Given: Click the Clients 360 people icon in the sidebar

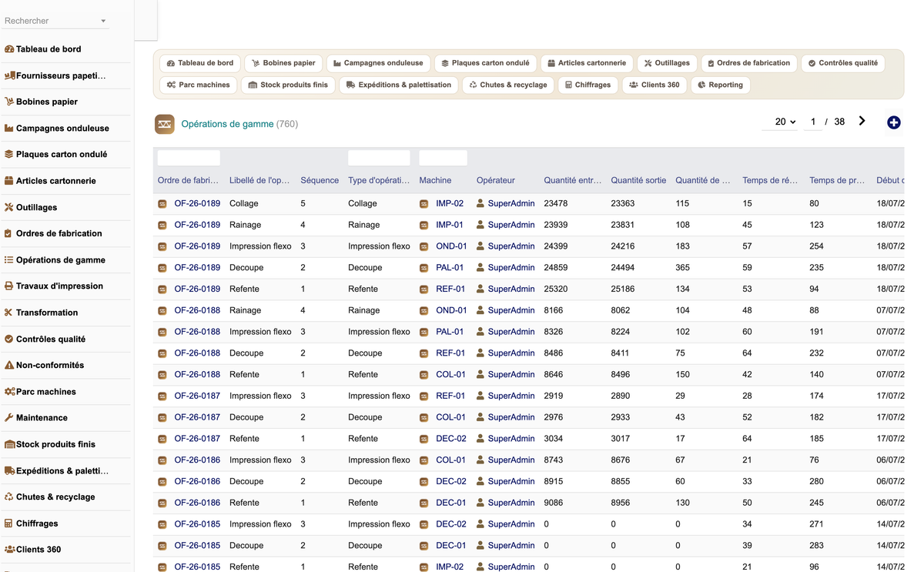Looking at the screenshot, I should coord(9,550).
